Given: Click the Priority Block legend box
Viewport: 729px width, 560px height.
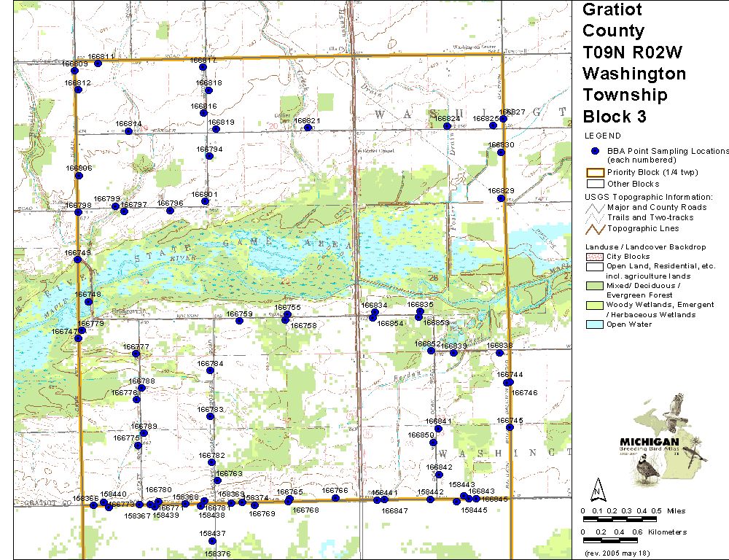Looking at the screenshot, I should [x=596, y=173].
